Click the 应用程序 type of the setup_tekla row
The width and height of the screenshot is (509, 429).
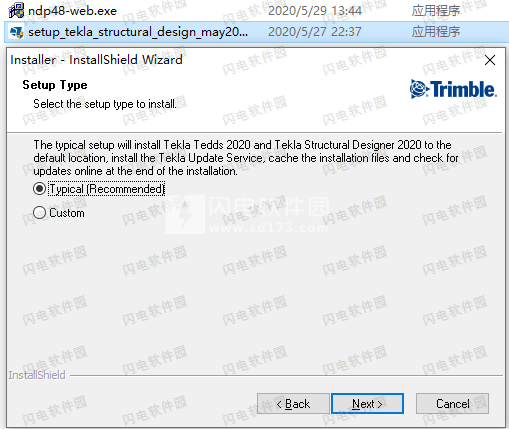[436, 32]
